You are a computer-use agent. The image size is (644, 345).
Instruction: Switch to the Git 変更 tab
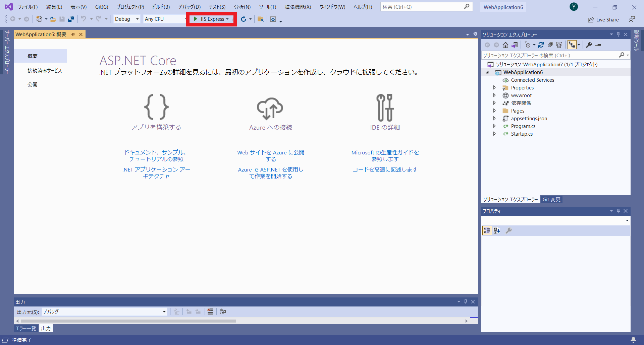(x=551, y=200)
